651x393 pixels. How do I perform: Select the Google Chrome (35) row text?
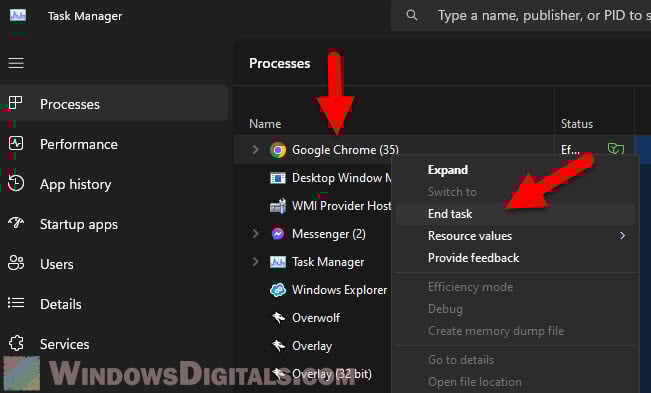(345, 150)
